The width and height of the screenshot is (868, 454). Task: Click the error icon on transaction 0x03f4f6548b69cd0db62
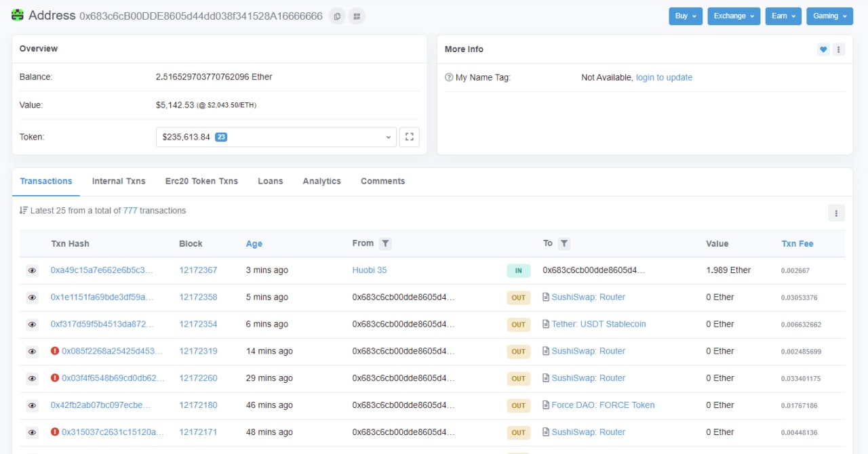(55, 378)
